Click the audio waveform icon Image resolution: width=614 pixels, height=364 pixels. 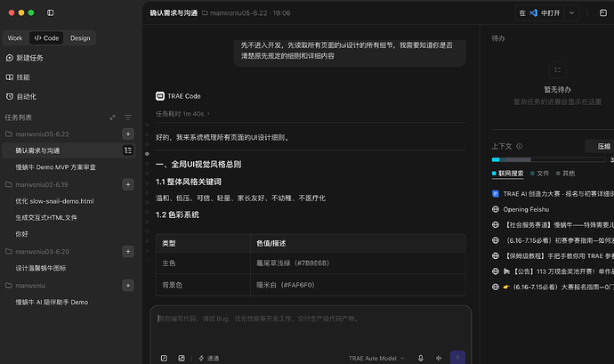click(x=439, y=358)
